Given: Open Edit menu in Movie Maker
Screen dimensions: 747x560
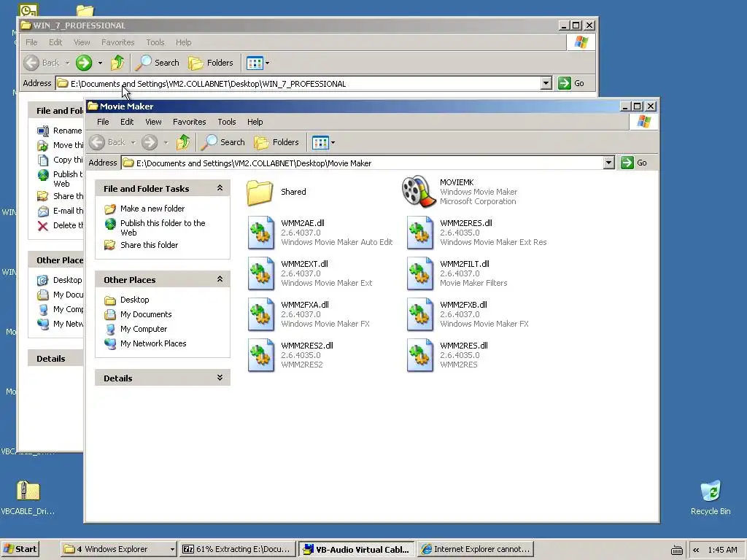Looking at the screenshot, I should tap(127, 122).
